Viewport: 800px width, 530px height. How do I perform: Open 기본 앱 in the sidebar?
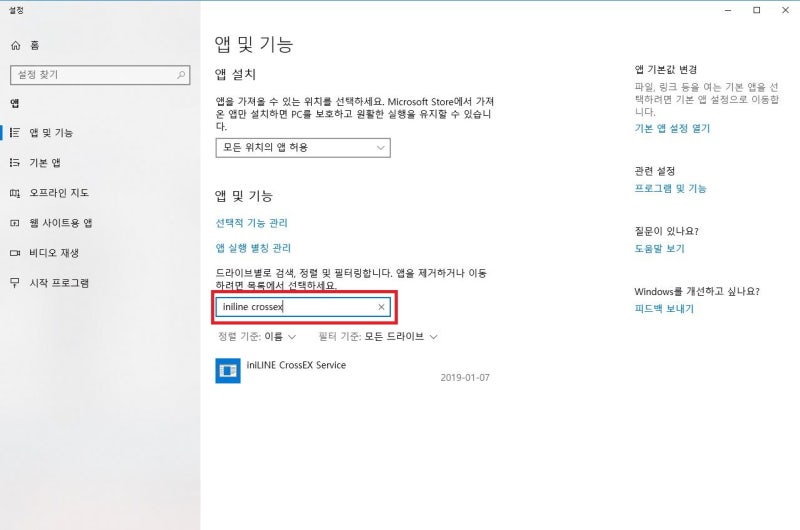click(100, 163)
